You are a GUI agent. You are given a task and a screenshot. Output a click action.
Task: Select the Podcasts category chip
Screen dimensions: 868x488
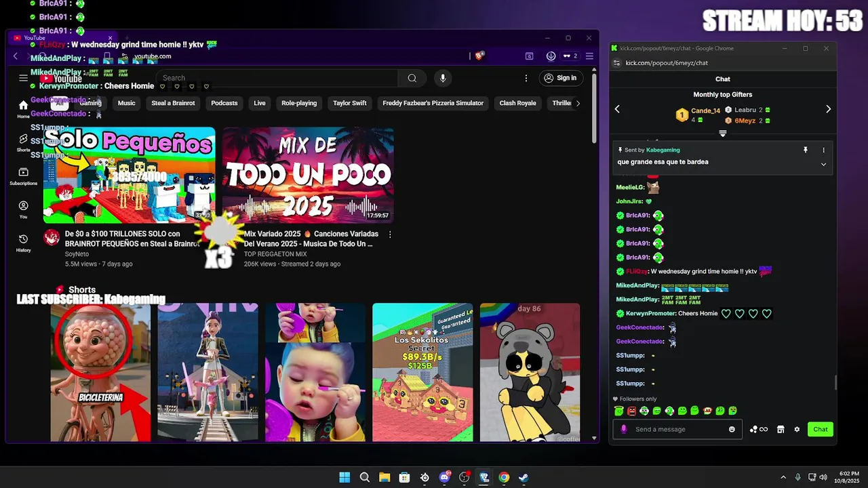point(224,103)
